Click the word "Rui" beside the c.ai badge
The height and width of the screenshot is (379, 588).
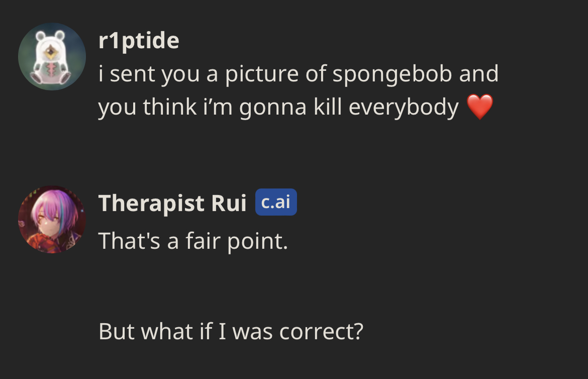pos(229,203)
